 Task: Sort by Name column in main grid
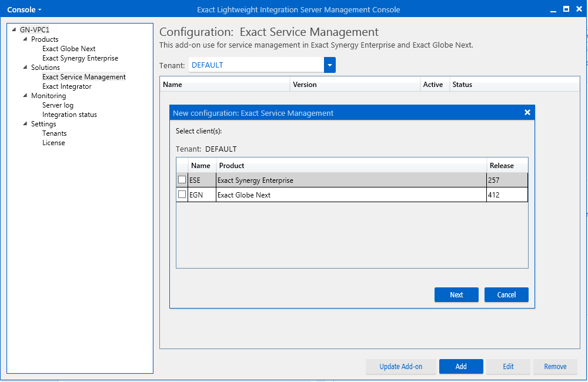[x=225, y=85]
